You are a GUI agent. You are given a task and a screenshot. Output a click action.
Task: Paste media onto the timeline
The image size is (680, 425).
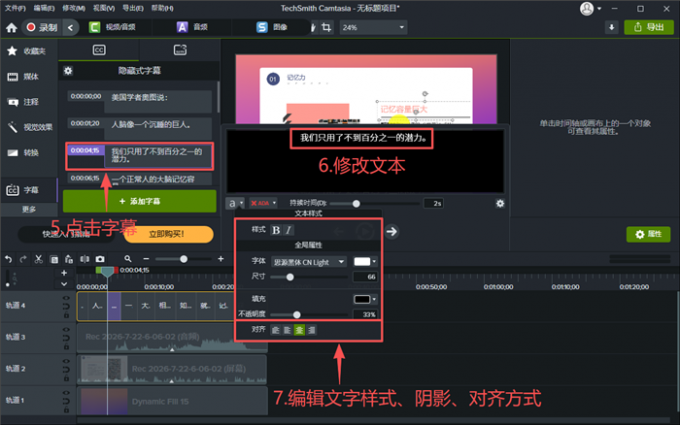pyautogui.click(x=69, y=259)
